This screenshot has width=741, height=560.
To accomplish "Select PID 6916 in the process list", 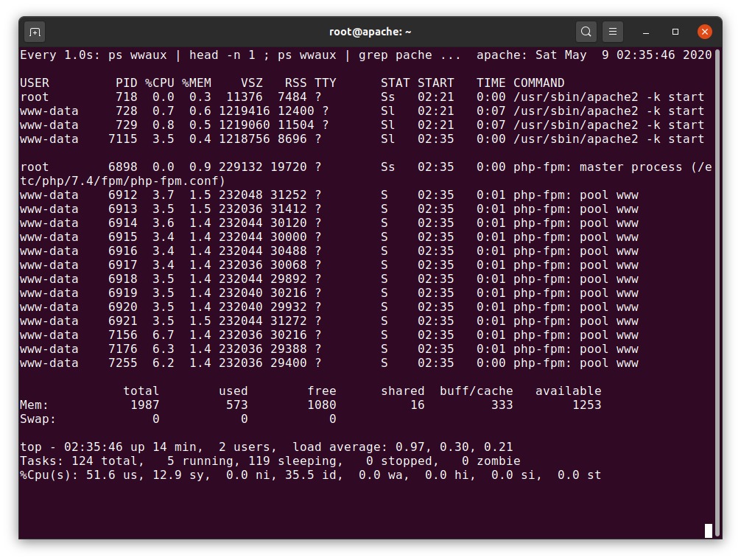I will click(x=123, y=251).
